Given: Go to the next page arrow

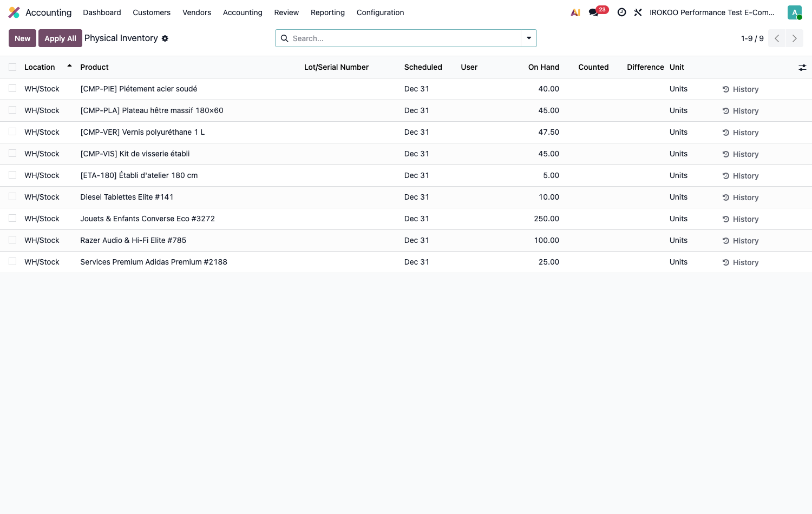Looking at the screenshot, I should tap(795, 38).
